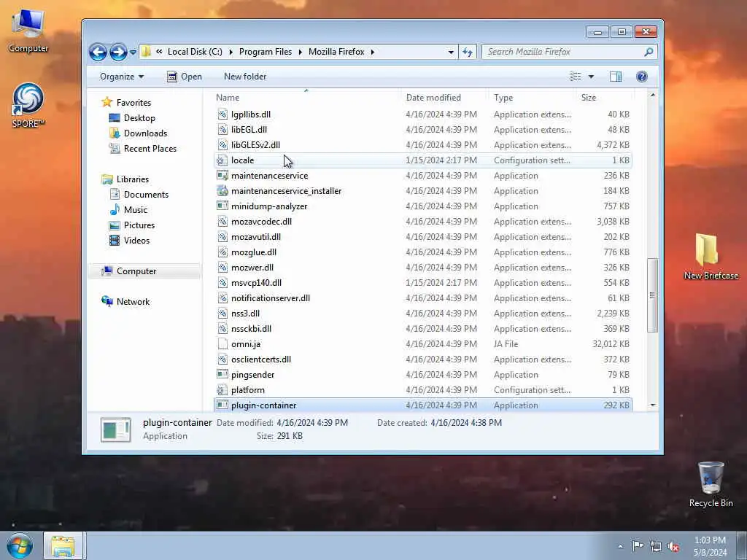
Task: Sort files by Date modified column
Action: (433, 98)
